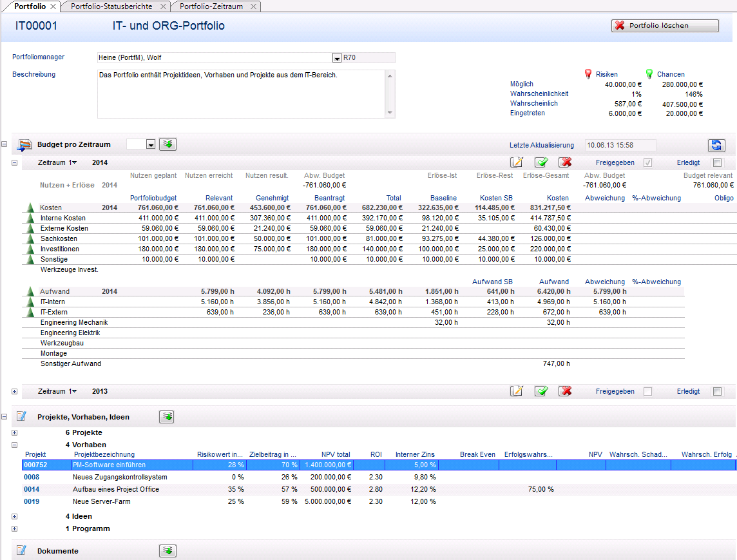Image resolution: width=737 pixels, height=560 pixels.
Task: Expand the 6 Projekte group
Action: pyautogui.click(x=14, y=432)
